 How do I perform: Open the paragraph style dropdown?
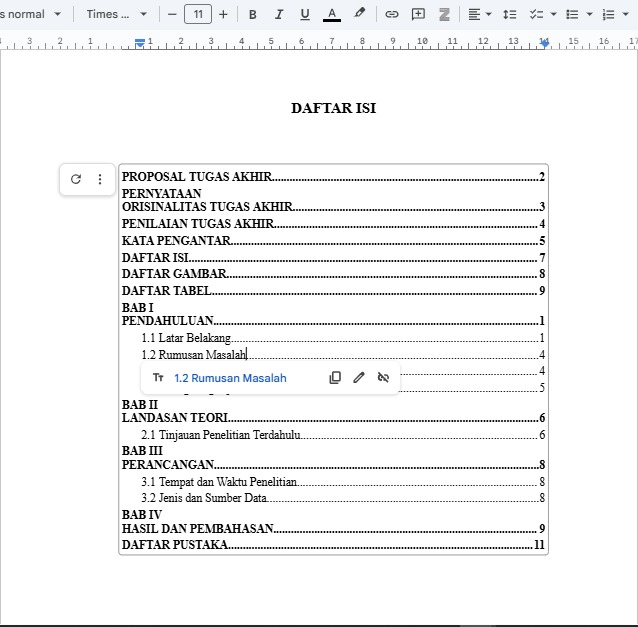click(31, 14)
